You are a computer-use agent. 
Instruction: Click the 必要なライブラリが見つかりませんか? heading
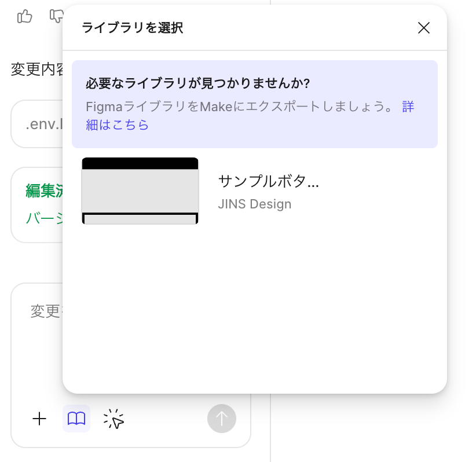tap(197, 83)
